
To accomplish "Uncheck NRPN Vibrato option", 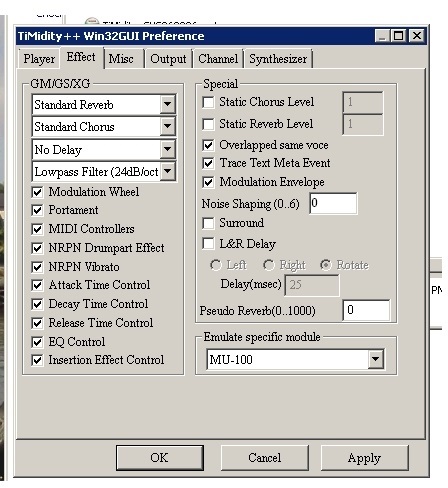I will [37, 267].
